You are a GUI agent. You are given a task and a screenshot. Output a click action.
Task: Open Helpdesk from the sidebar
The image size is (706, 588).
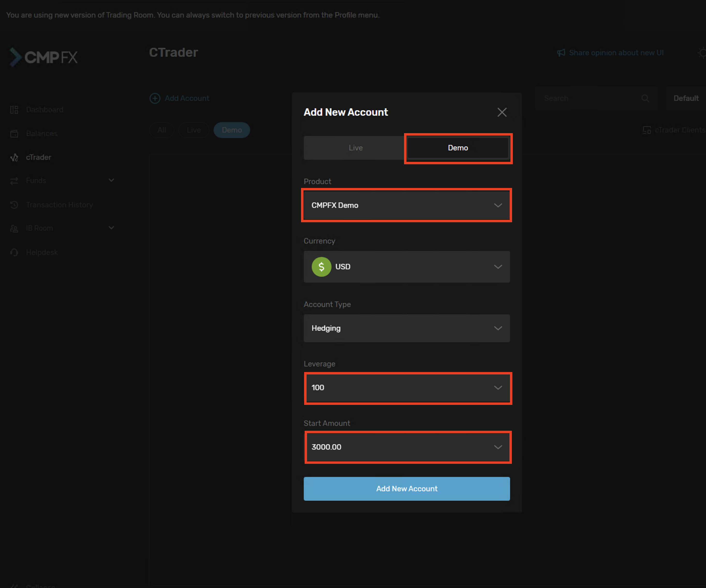42,253
